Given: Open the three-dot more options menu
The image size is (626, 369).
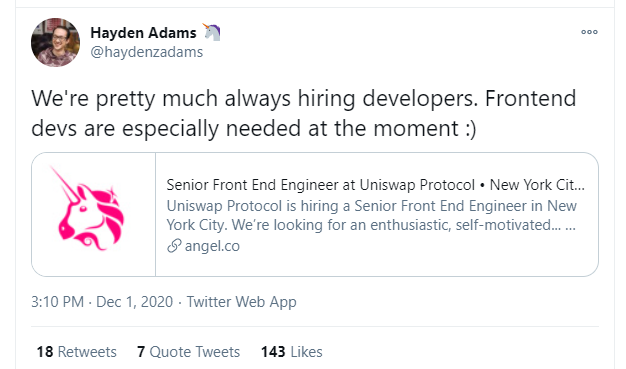Looking at the screenshot, I should [x=589, y=32].
